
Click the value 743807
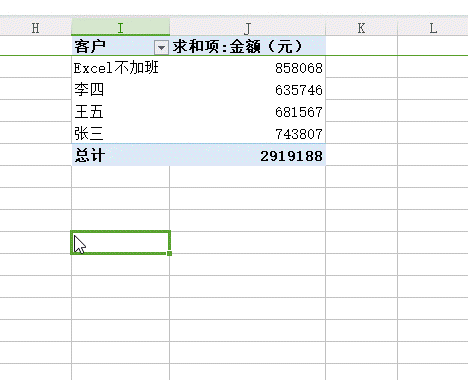pyautogui.click(x=299, y=134)
